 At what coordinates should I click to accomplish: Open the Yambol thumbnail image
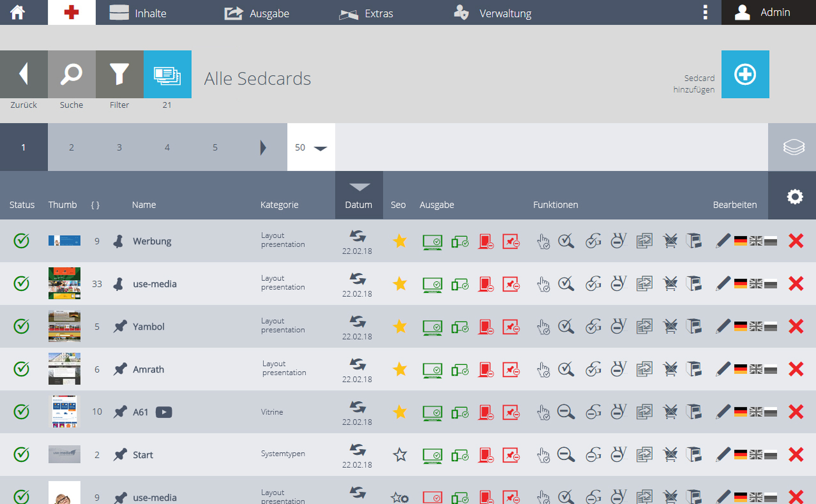pos(64,326)
